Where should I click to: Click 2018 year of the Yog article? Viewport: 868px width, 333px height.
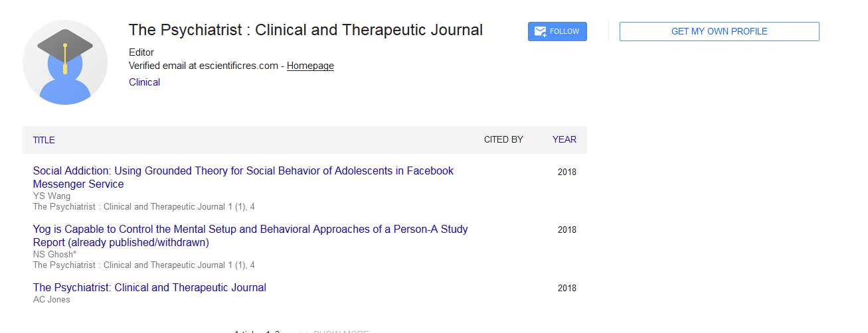pyautogui.click(x=566, y=230)
